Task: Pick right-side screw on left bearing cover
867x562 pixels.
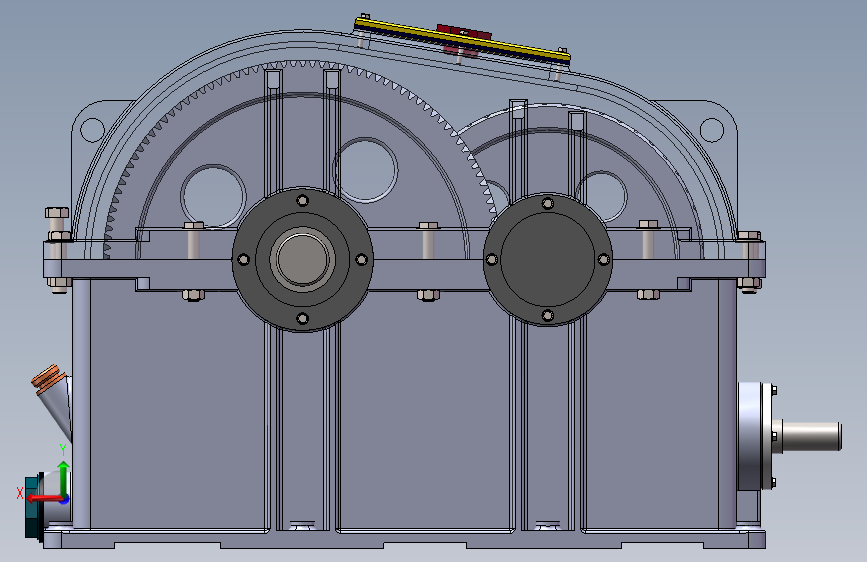Action: pos(362,259)
